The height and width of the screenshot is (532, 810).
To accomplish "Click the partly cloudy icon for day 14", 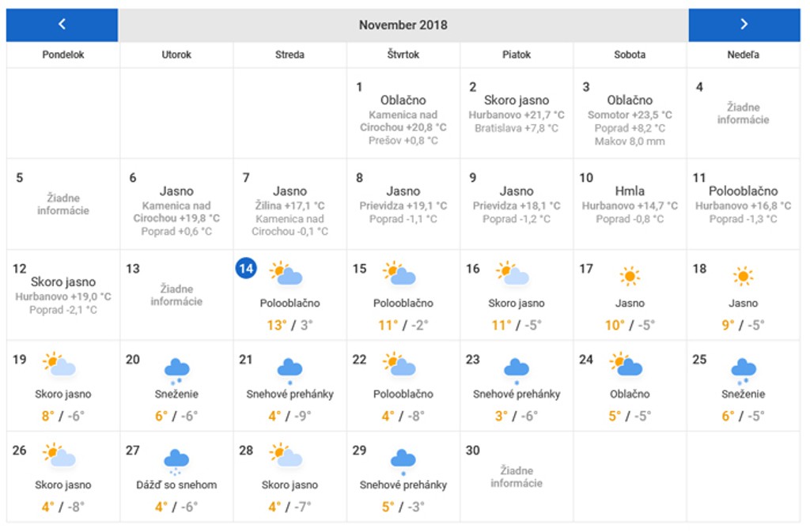I will pyautogui.click(x=286, y=274).
